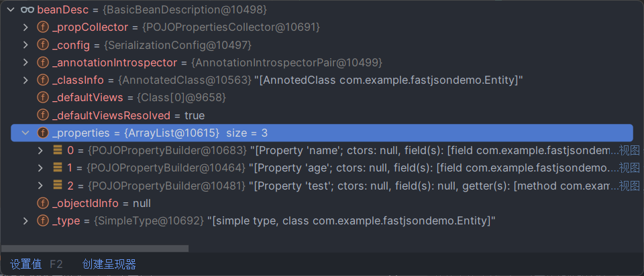This screenshot has height=276, width=644.
Task: Expand array element 2 'test' property
Action: point(41,186)
